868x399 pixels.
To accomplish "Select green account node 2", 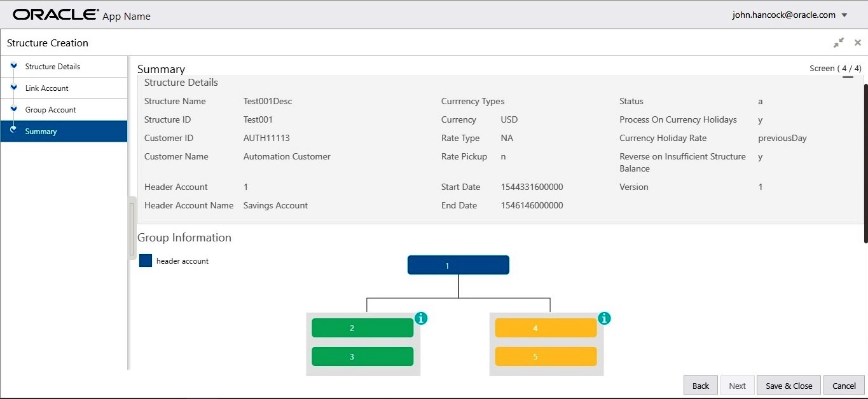I will click(x=362, y=328).
